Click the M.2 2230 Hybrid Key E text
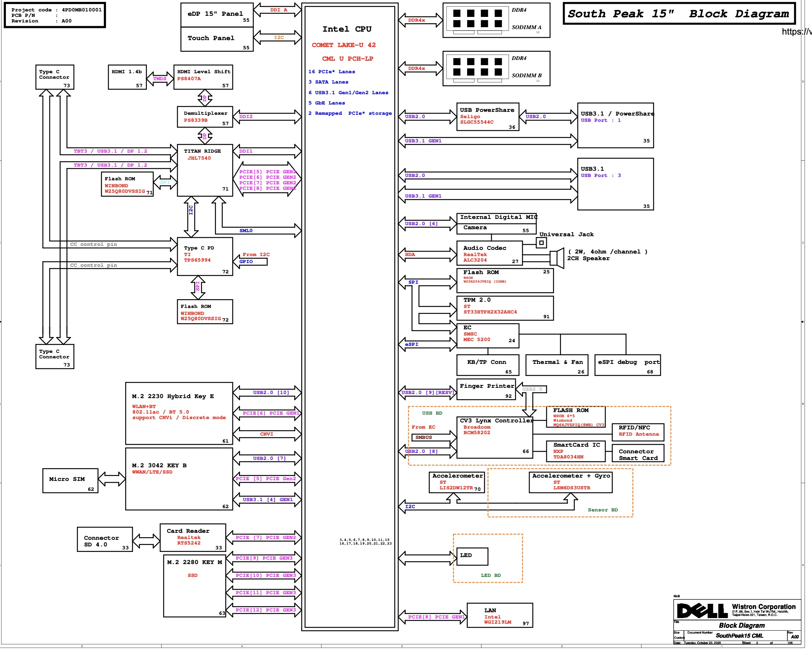Image resolution: width=812 pixels, height=652 pixels. click(x=173, y=396)
